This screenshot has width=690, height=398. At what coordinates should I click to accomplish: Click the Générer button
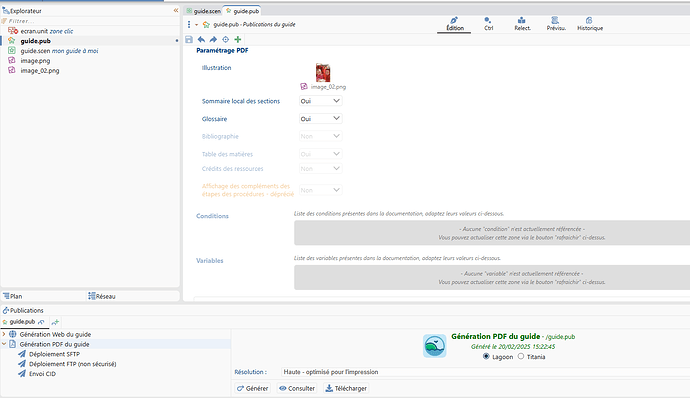click(253, 388)
